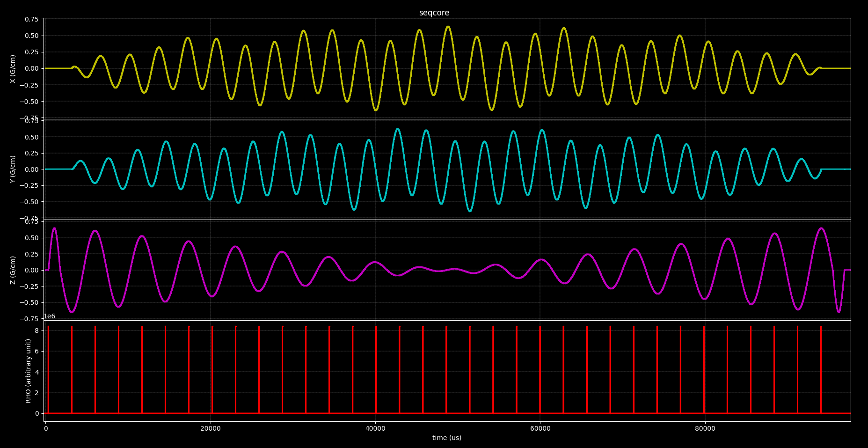Click the Z (G/cm) axis label

(13, 270)
